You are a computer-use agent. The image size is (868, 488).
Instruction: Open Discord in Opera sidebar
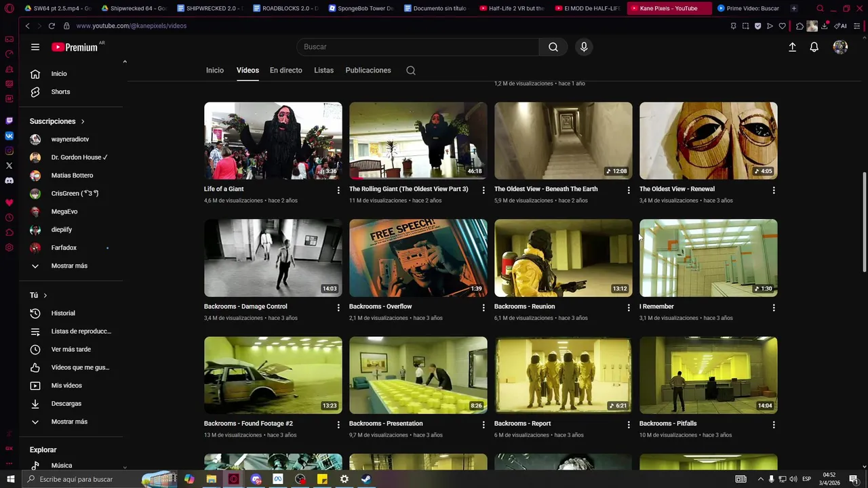[9, 181]
